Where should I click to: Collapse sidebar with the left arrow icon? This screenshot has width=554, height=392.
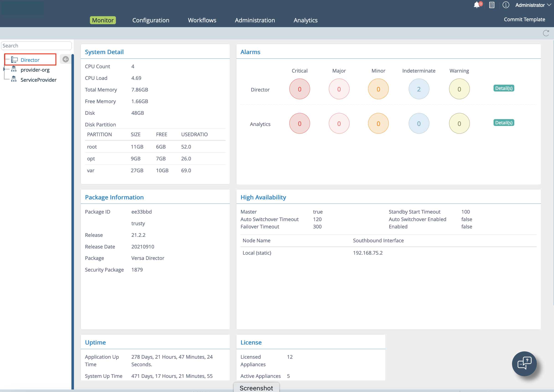(x=66, y=59)
